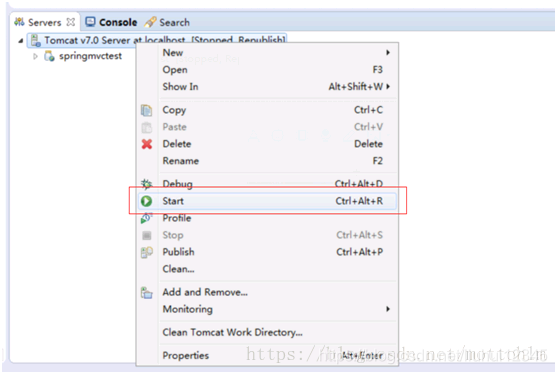Click the Tomcat server icon in tree

(x=36, y=40)
